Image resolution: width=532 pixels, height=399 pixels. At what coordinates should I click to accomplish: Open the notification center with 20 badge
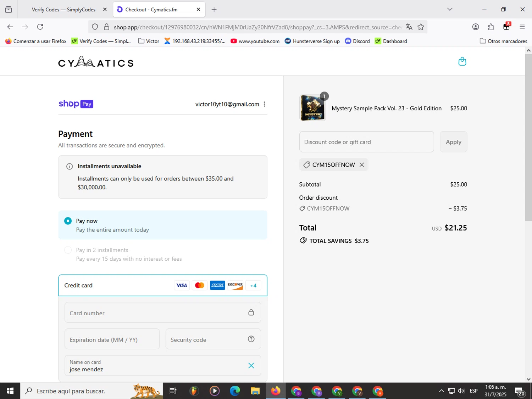520,392
